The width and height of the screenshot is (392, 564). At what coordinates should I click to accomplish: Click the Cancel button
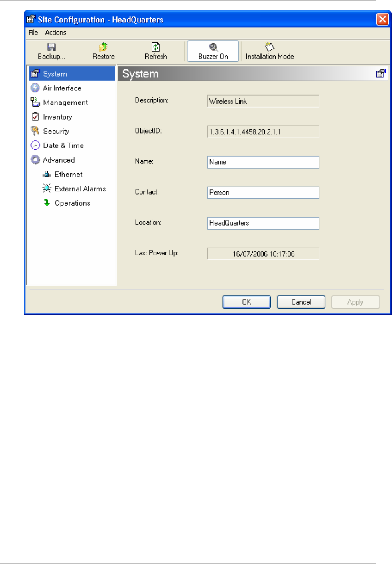[x=301, y=302]
